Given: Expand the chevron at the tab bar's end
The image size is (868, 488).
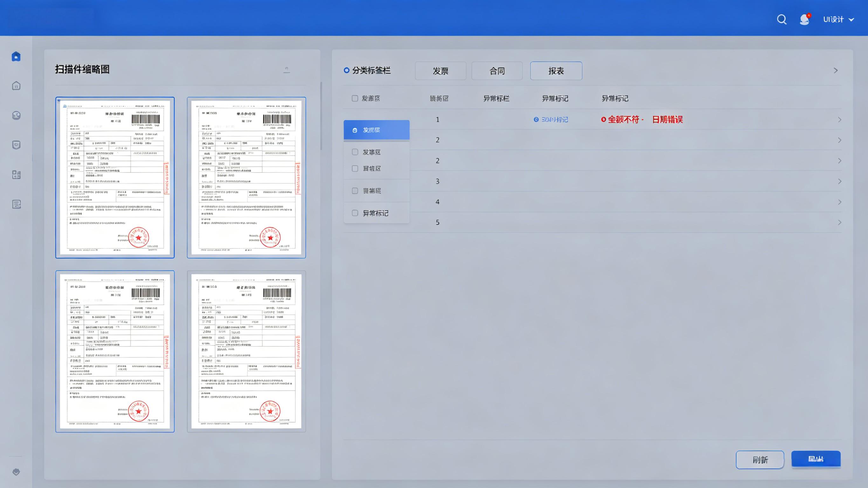Looking at the screenshot, I should click(x=836, y=71).
